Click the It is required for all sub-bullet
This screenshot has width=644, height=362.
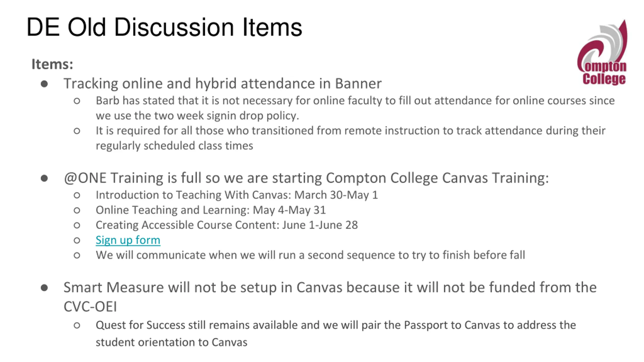coord(350,138)
